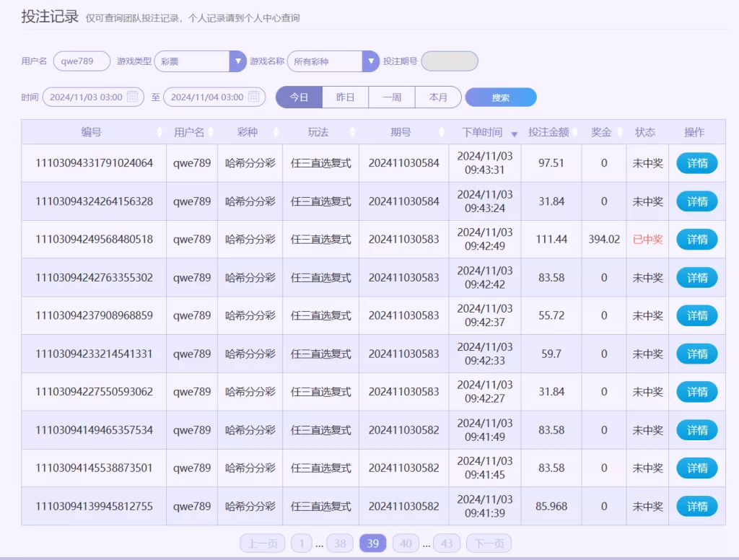Click bet amount 85.968
The width and height of the screenshot is (739, 560).
tap(551, 507)
